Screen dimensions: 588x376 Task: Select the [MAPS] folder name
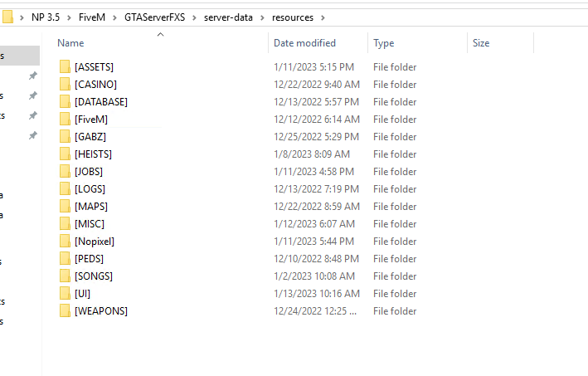pos(91,207)
